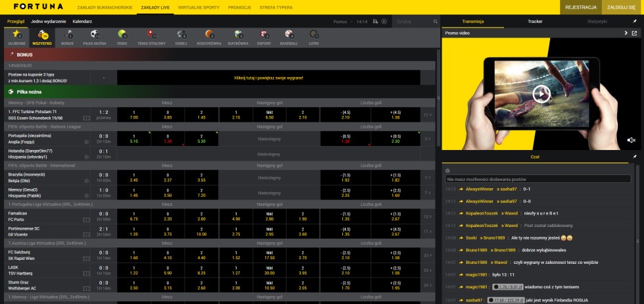Click the Zaloguj się button

tap(623, 7)
